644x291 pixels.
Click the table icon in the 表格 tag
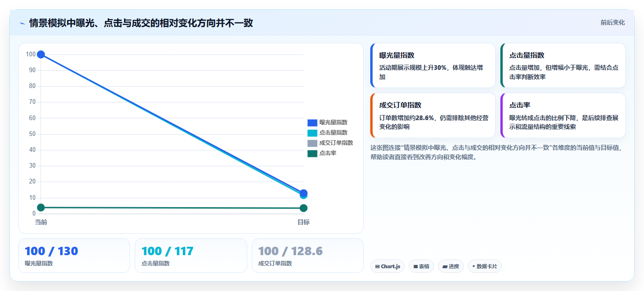415,267
